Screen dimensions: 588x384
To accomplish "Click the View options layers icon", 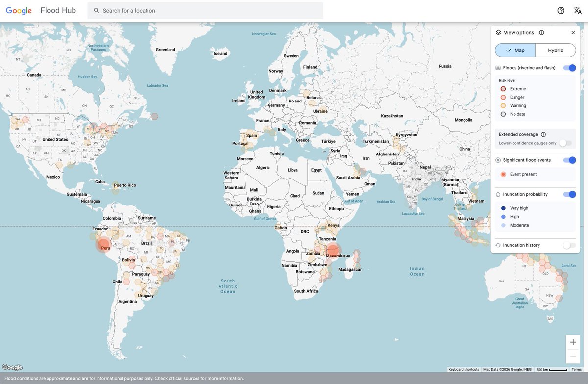I will [498, 32].
